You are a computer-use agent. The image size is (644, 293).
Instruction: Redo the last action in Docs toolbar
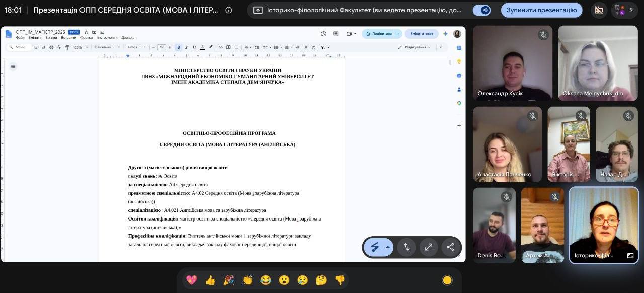pyautogui.click(x=44, y=47)
